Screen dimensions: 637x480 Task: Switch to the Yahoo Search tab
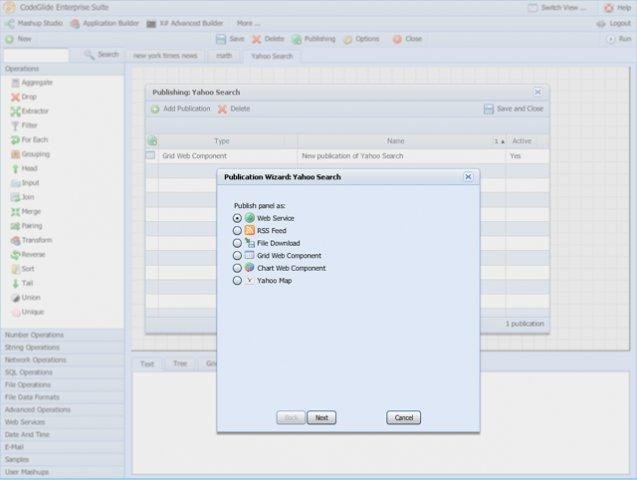pyautogui.click(x=272, y=56)
